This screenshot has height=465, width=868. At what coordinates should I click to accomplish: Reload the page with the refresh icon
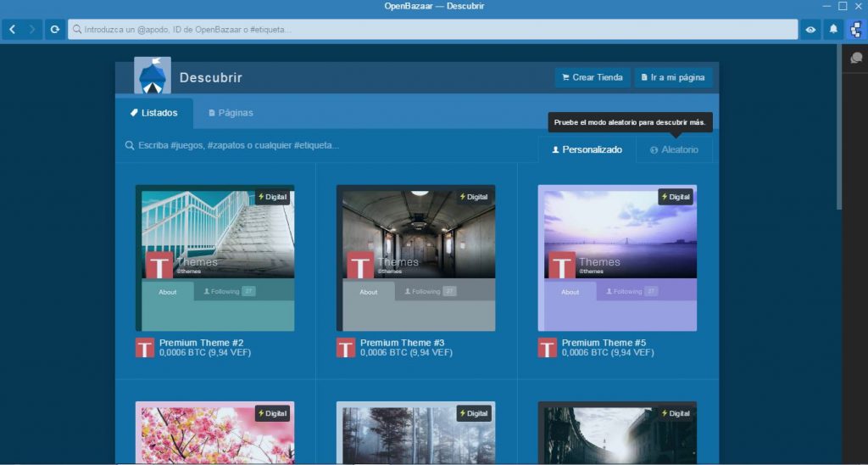55,30
